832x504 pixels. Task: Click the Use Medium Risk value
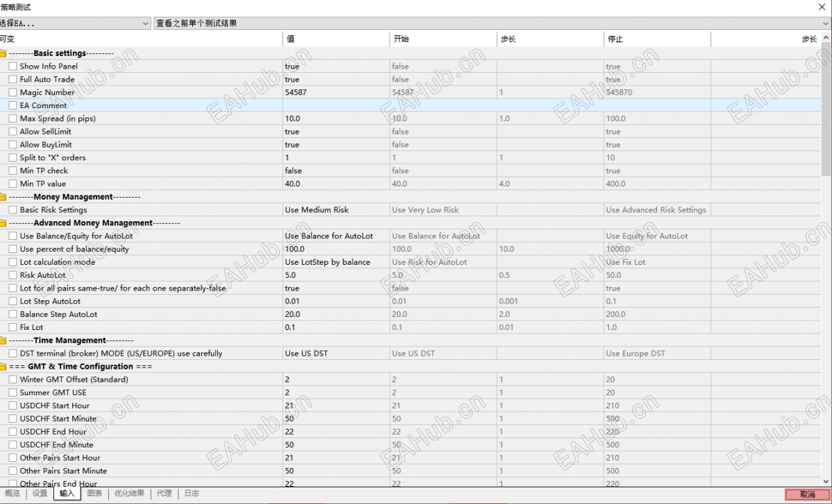[x=317, y=210]
